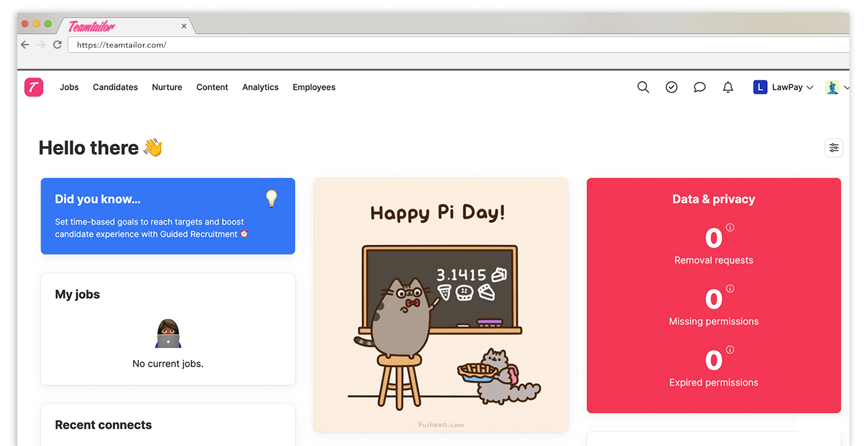Screen dimensions: 868x446
Task: Open the notifications bell icon
Action: pyautogui.click(x=728, y=87)
